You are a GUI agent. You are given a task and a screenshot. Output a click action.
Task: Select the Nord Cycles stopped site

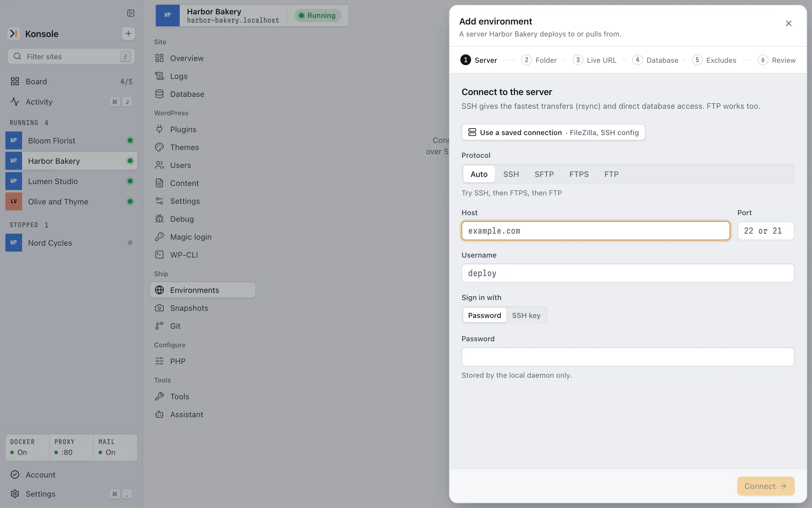click(71, 243)
